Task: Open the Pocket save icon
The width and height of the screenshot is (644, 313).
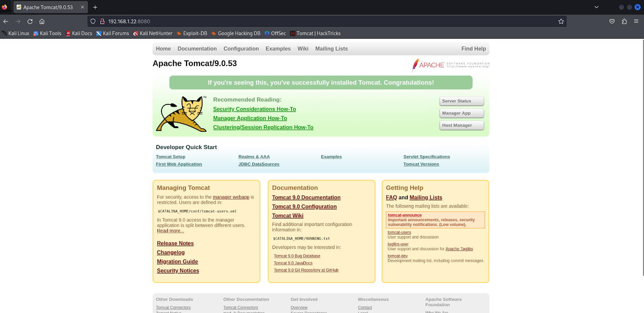Action: tap(612, 21)
